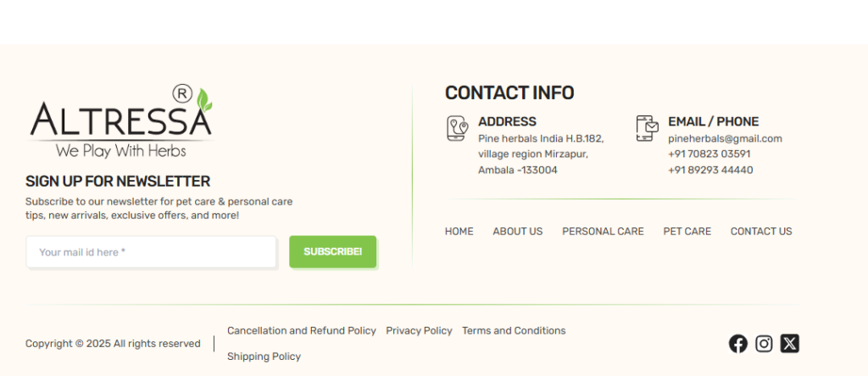Screen dimensions: 868x376
Task: Click the email/phone device icon
Action: 647,128
